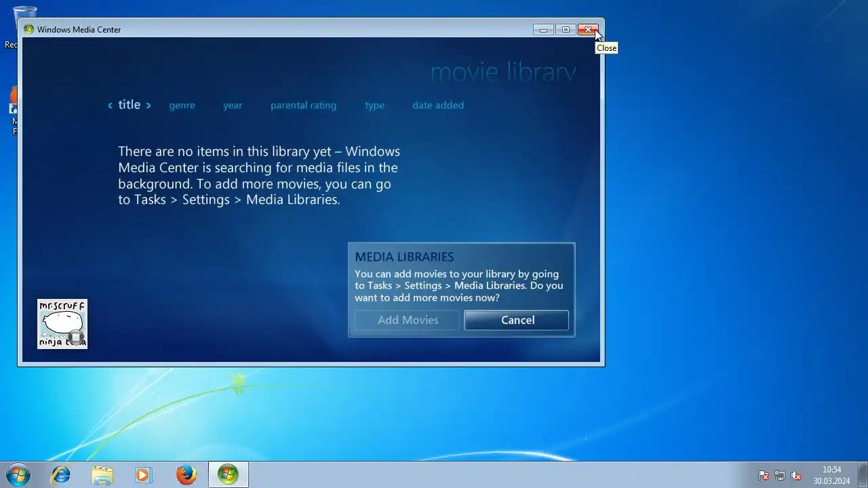Click the Add Movies button
868x488 pixels.
[408, 320]
